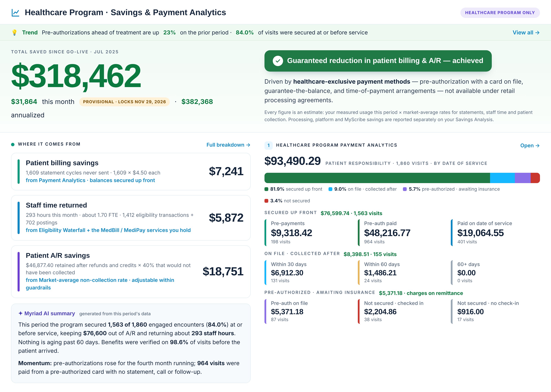551x392 pixels.
Task: Click the checkmark icon in the Guaranteed reduction banner
Action: coord(278,61)
